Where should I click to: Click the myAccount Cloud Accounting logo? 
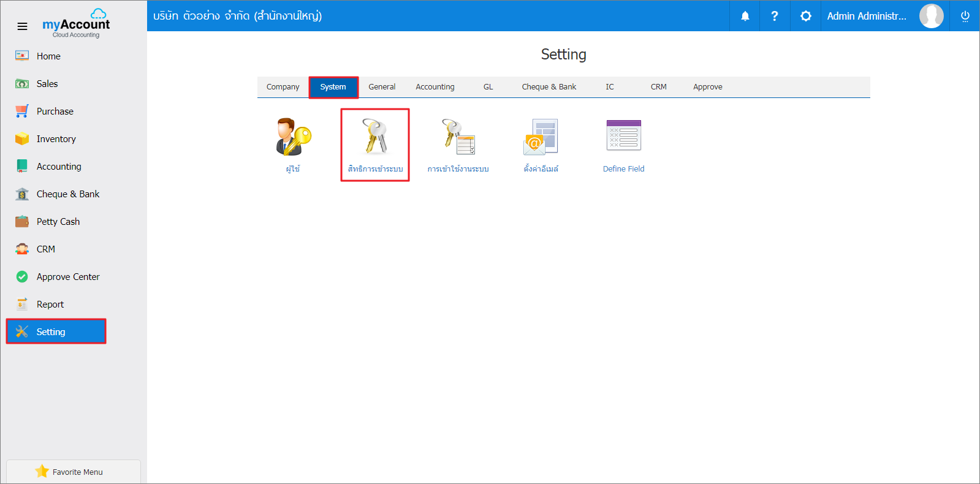[x=76, y=24]
